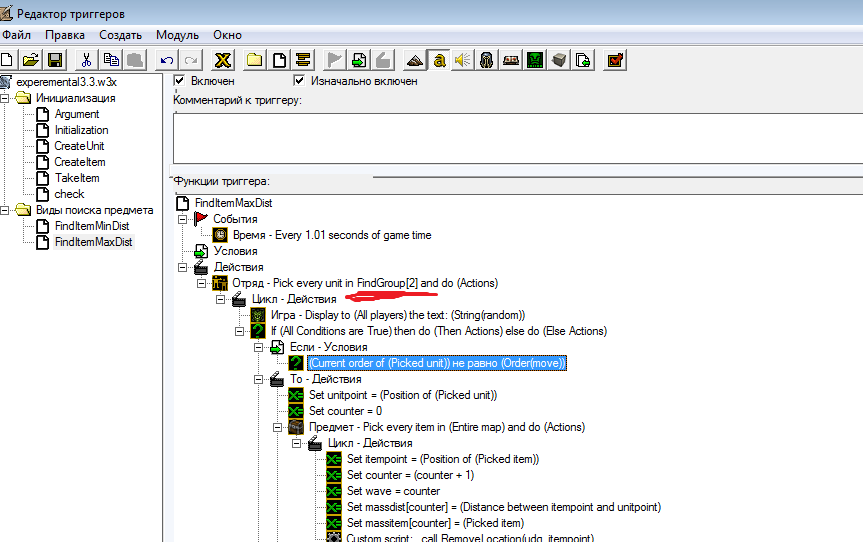Collapse the События node
The height and width of the screenshot is (542, 863).
(x=183, y=219)
